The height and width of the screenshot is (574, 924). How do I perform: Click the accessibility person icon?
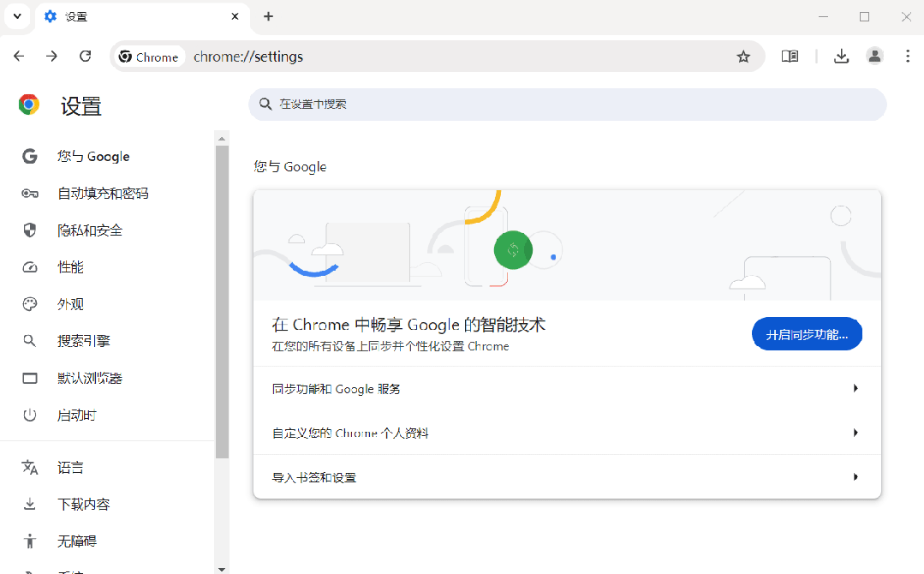tap(29, 541)
